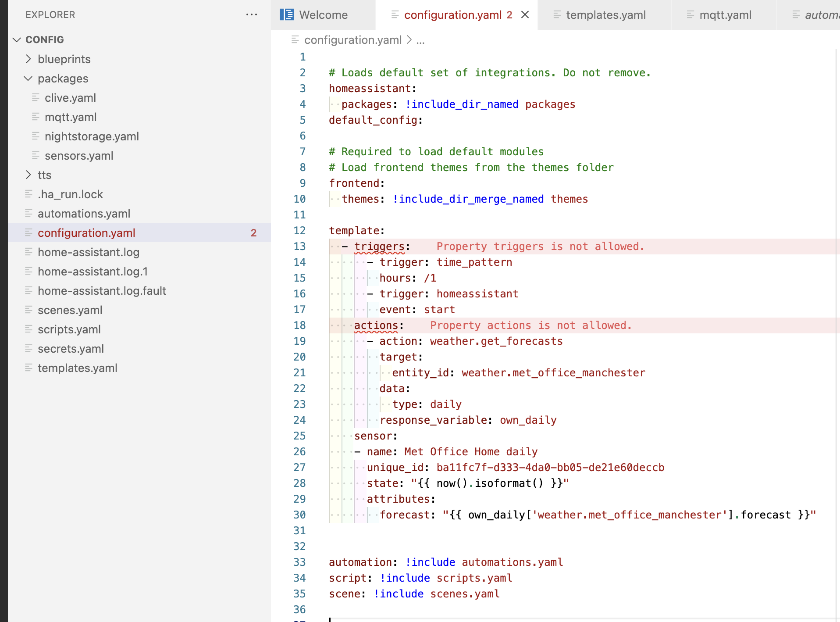Open home-assistant.log in the file tree
This screenshot has height=622, width=840.
(88, 252)
